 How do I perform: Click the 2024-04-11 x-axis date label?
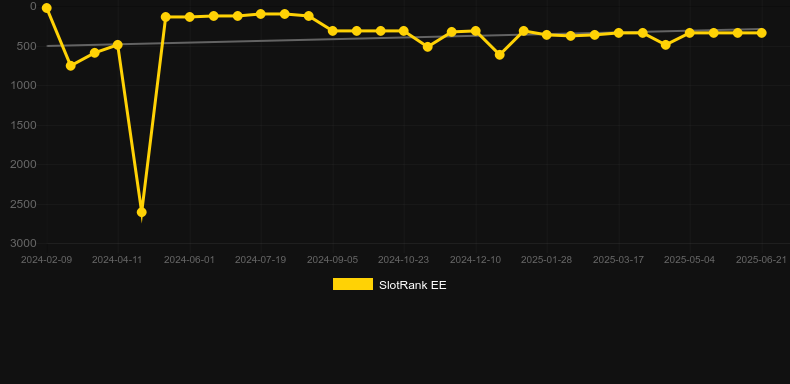(x=118, y=260)
